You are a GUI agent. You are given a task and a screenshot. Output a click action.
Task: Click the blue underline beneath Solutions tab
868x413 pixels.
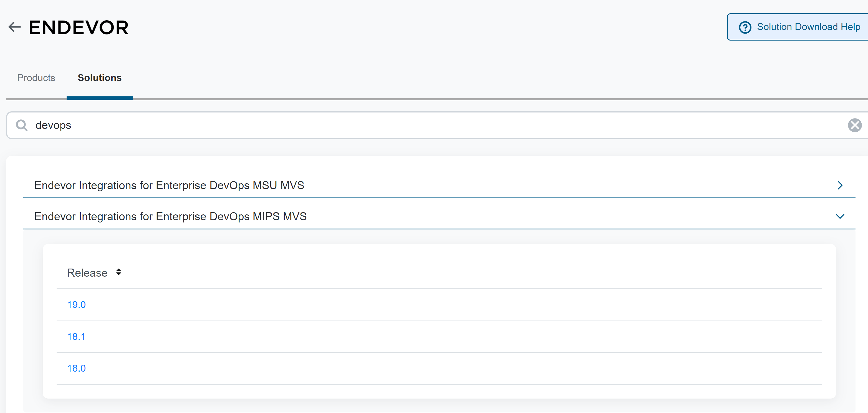[99, 98]
